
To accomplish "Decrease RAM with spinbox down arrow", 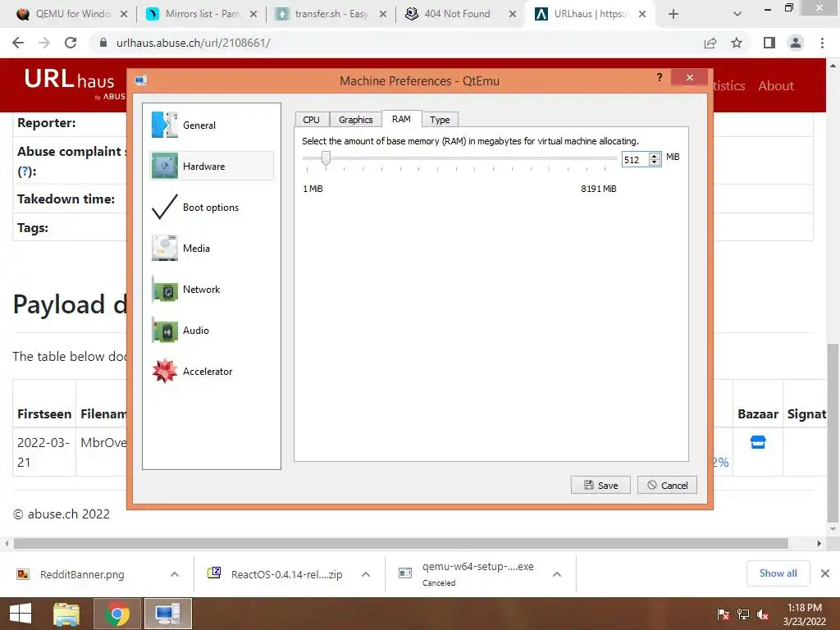I will (x=654, y=163).
